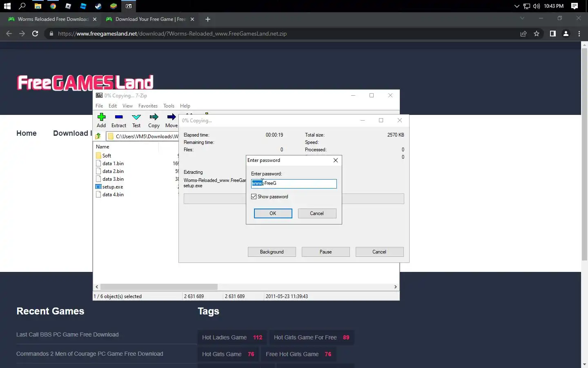Open the 7-Zip Favorites menu

coord(148,105)
